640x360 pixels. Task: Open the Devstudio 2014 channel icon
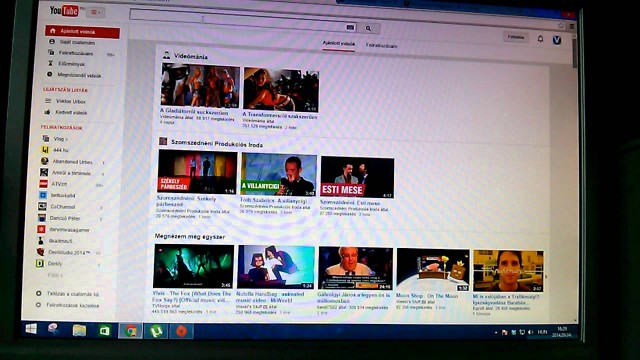(40, 252)
